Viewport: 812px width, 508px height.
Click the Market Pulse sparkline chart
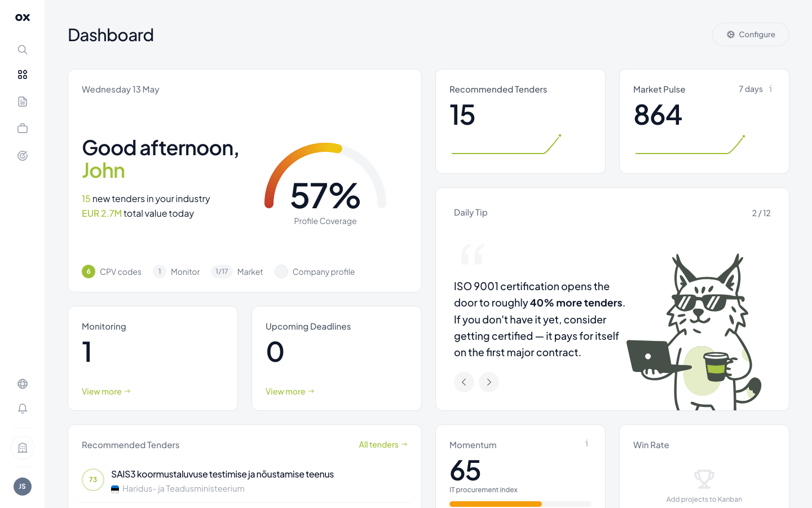point(690,144)
